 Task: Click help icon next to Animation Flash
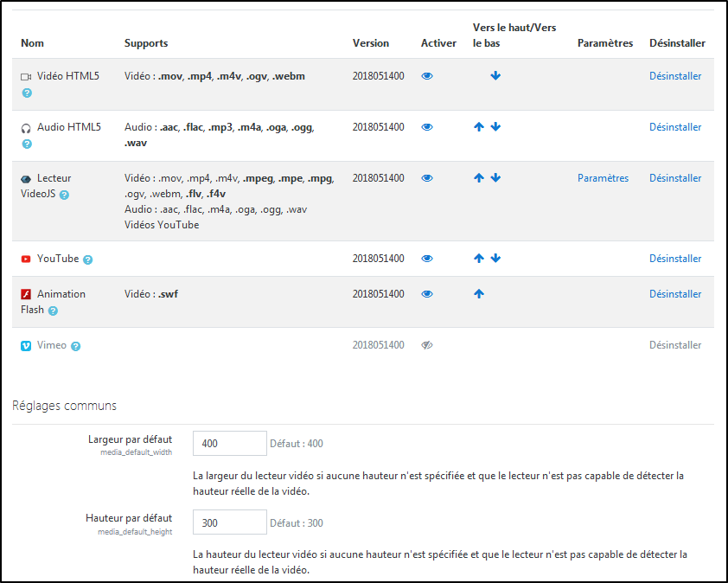[x=53, y=311]
